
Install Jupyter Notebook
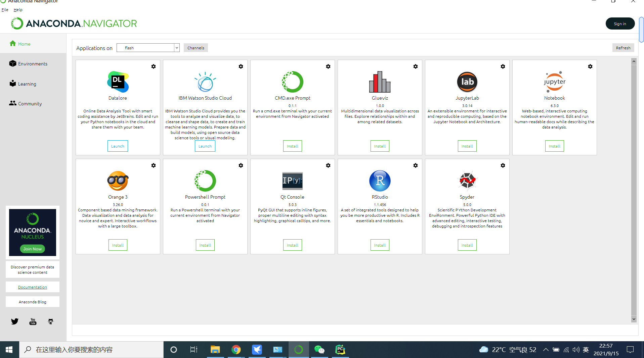555,146
